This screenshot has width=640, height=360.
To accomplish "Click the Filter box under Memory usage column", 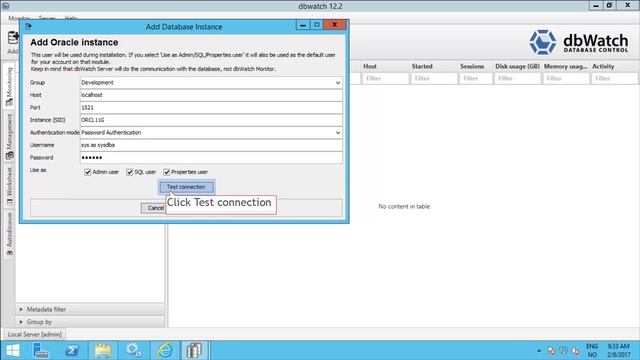I will (x=566, y=78).
